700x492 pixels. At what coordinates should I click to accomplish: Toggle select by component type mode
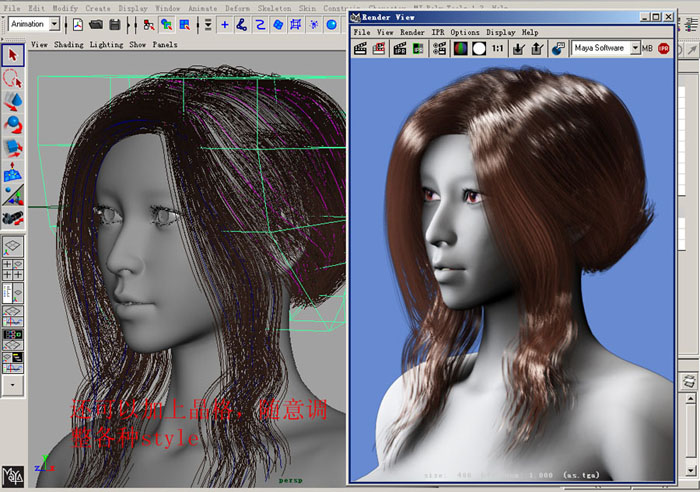pos(184,25)
